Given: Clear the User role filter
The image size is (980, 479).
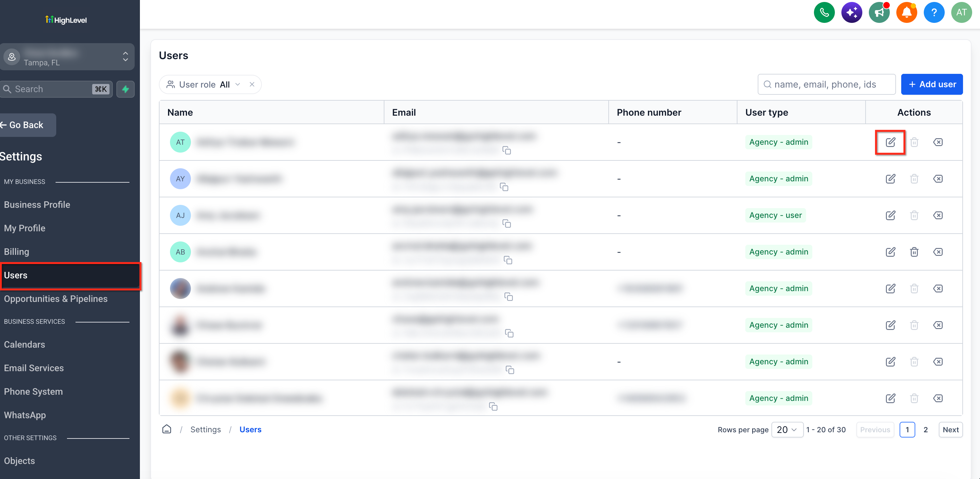Looking at the screenshot, I should (x=252, y=84).
